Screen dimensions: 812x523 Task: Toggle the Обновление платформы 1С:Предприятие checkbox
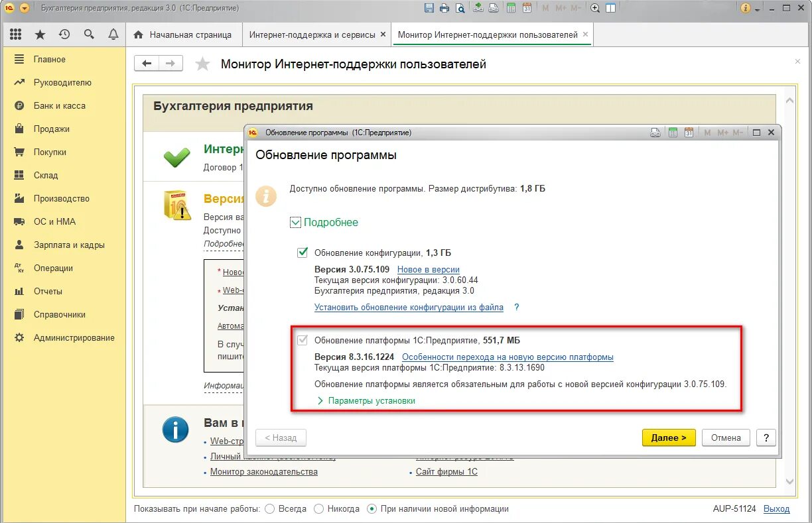click(x=303, y=341)
